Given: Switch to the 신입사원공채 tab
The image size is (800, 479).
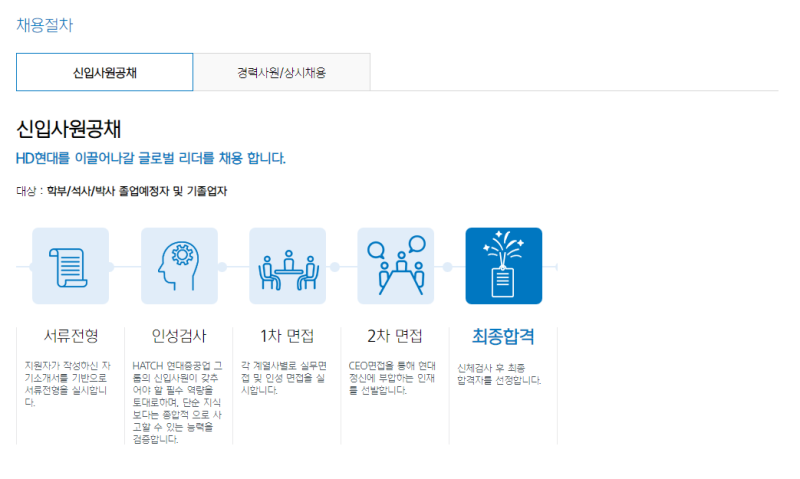Looking at the screenshot, I should [105, 73].
